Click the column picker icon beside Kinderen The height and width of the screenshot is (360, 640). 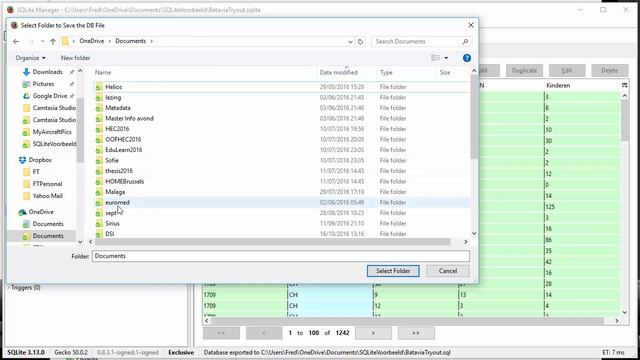tap(624, 85)
